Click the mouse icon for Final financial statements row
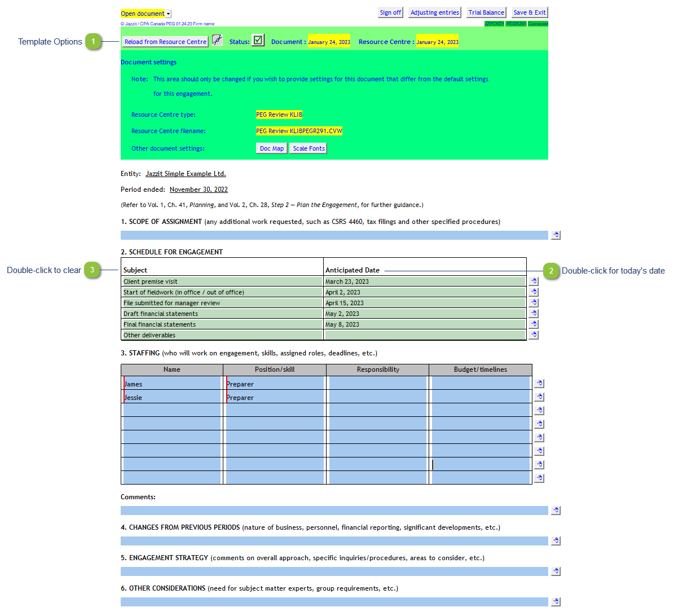This screenshot has width=674, height=616. (534, 324)
